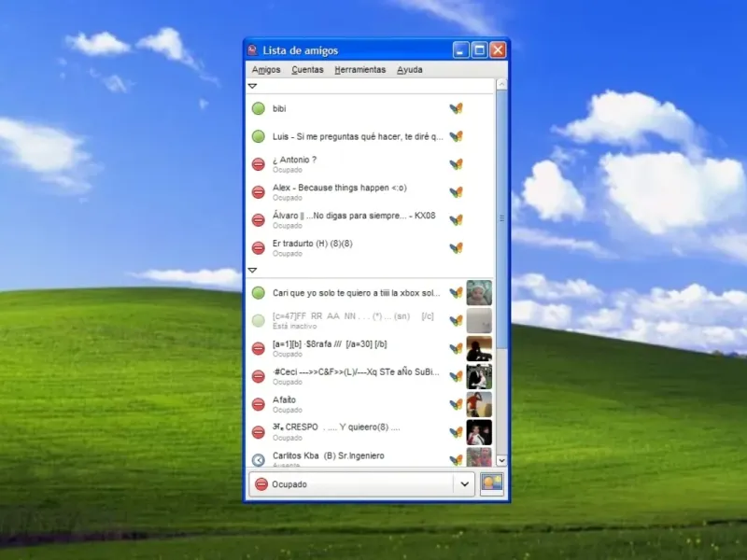Click Carlitos Kba's avatar picture
Viewport: 747px width, 560px height.
point(479,457)
